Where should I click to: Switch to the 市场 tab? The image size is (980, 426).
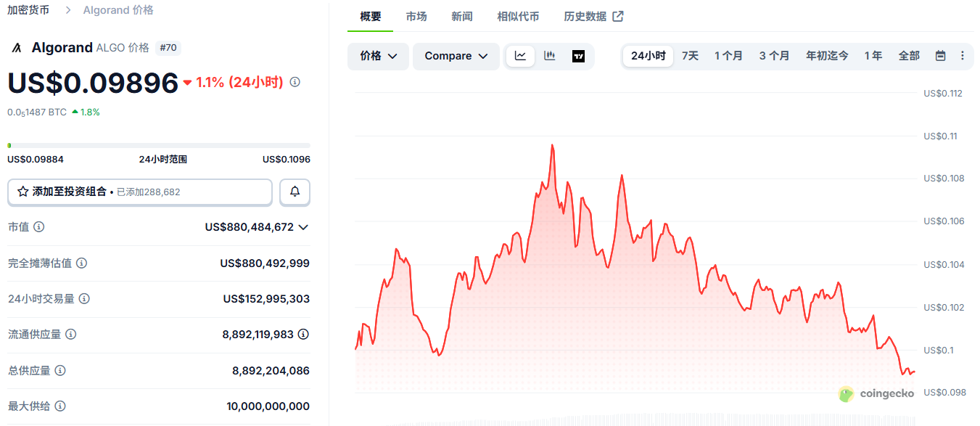[x=416, y=16]
